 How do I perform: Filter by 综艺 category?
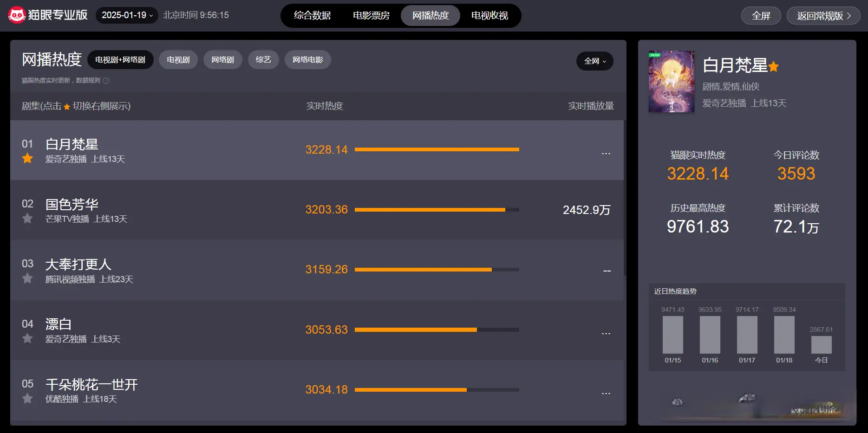[263, 60]
